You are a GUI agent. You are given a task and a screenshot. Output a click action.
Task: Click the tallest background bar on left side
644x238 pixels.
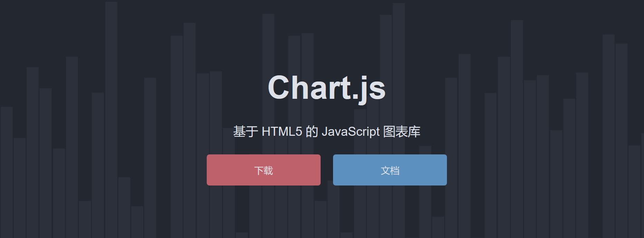point(111,104)
